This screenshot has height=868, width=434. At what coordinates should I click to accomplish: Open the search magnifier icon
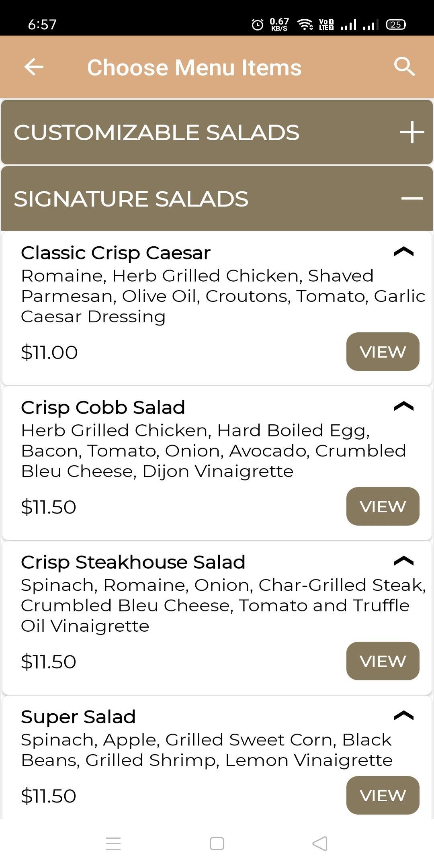point(404,67)
